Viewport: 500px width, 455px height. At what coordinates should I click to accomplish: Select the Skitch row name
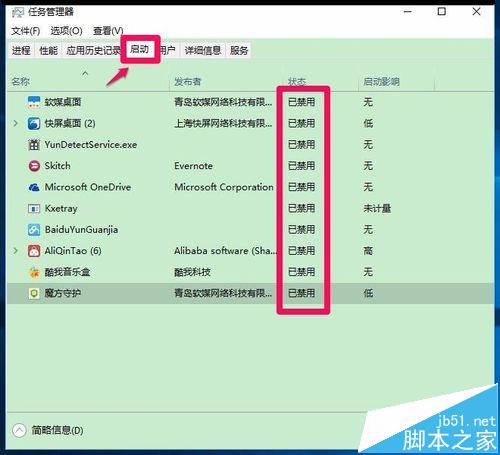click(x=57, y=166)
